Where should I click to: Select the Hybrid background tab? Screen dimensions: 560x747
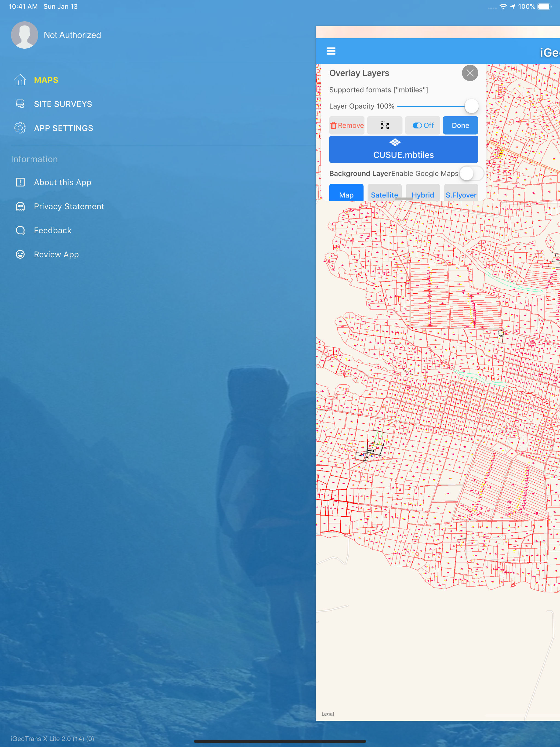click(422, 194)
